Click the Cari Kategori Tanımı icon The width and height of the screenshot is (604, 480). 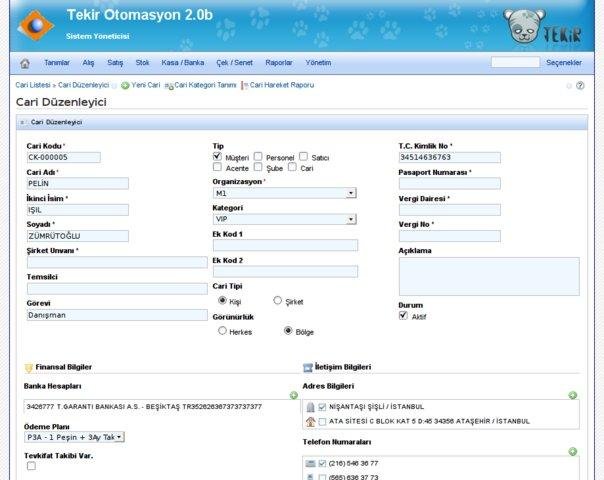point(169,86)
